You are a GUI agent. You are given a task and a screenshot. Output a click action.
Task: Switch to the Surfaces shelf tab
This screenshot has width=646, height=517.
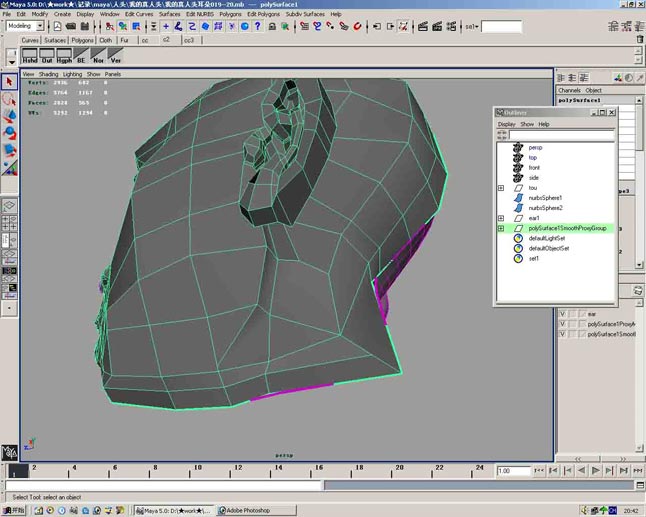55,40
